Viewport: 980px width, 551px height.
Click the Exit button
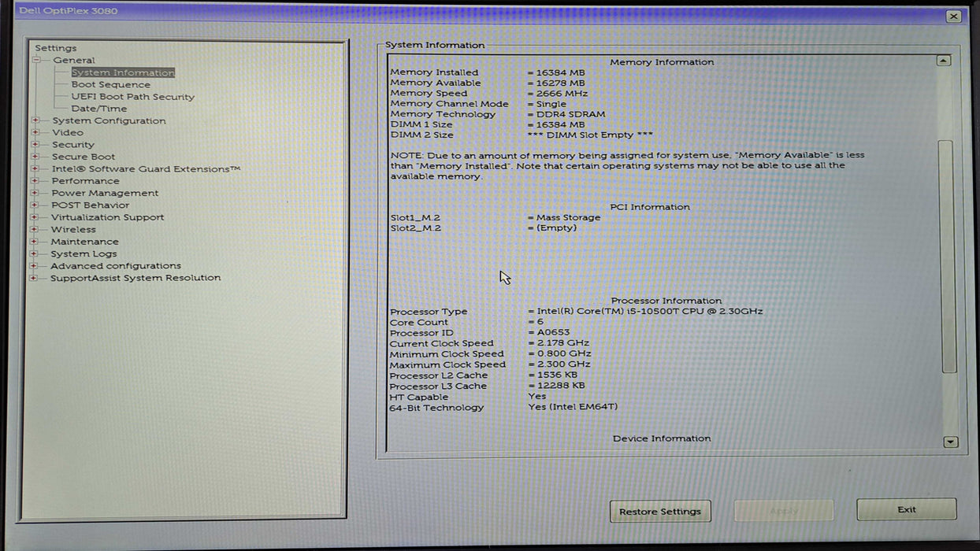[x=907, y=509]
